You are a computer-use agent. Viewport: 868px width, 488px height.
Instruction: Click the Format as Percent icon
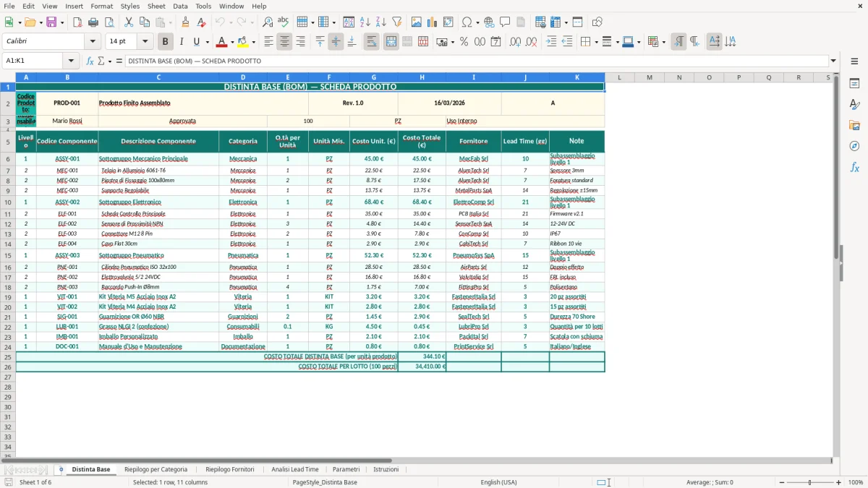[x=464, y=42]
